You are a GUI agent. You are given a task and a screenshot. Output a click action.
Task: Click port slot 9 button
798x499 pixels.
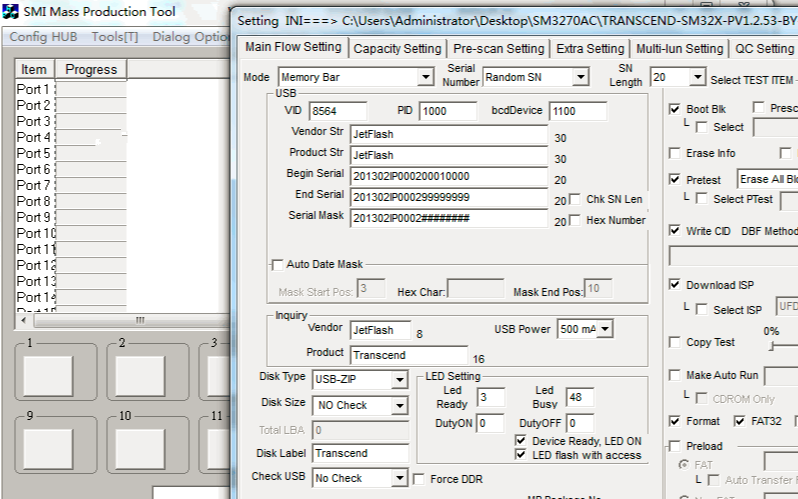(48, 447)
